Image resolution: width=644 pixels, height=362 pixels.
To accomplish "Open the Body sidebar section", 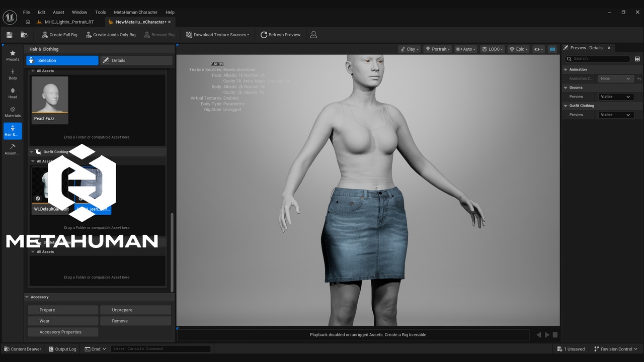I will (13, 74).
